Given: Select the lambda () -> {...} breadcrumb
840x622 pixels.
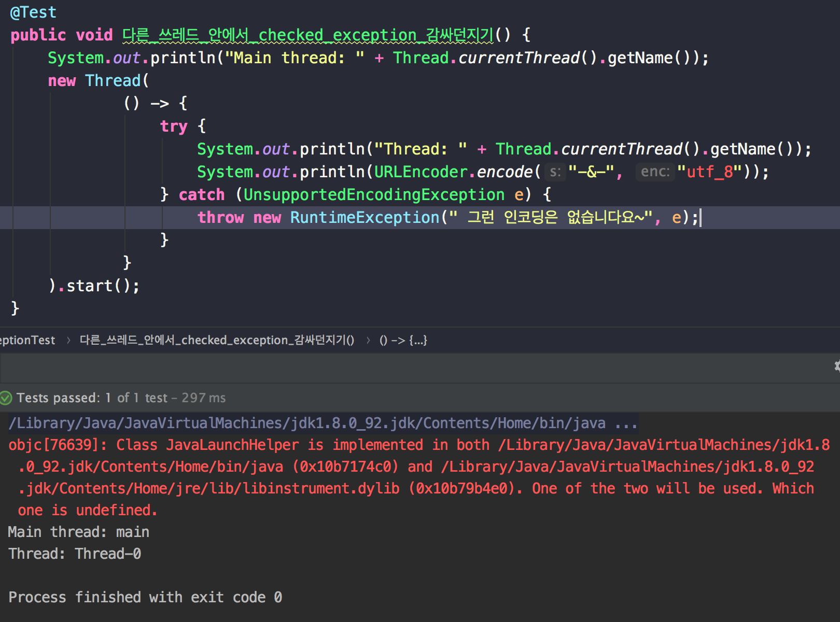Looking at the screenshot, I should [403, 341].
